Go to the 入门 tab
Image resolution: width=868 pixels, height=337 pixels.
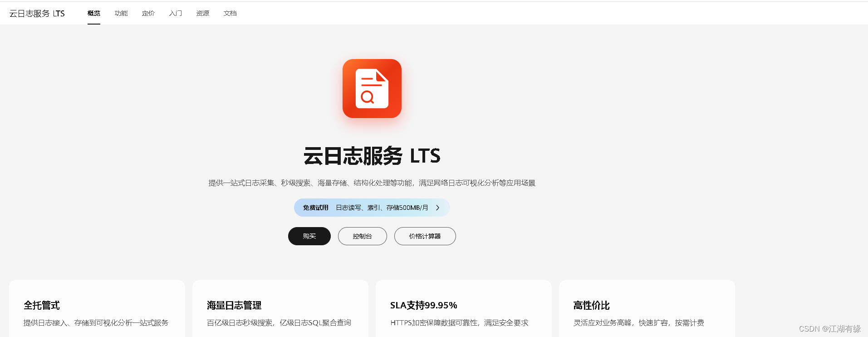coord(176,13)
